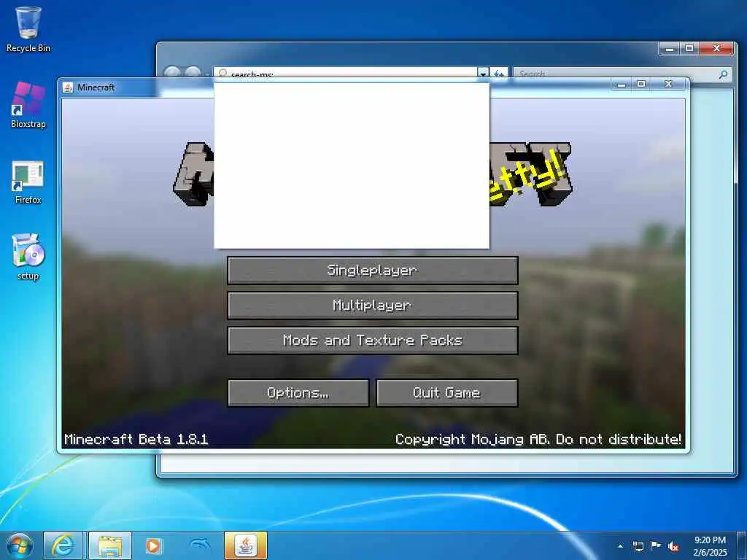The height and width of the screenshot is (560, 747).
Task: Open Action Center flag icon
Action: tap(656, 545)
